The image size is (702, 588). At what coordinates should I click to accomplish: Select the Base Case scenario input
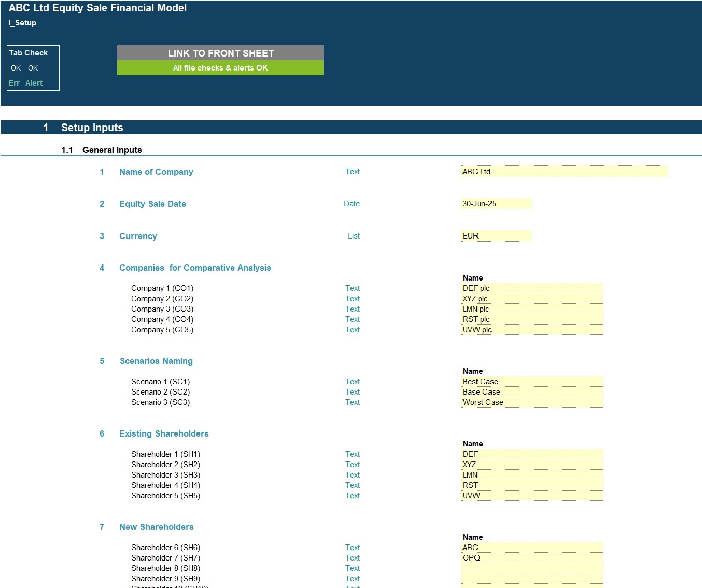531,391
